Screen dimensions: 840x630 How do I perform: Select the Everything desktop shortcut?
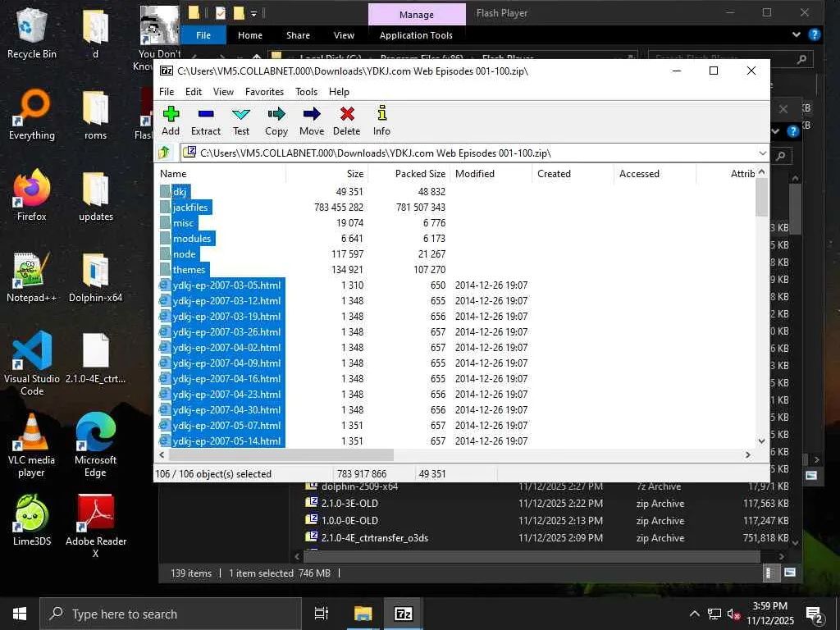pyautogui.click(x=32, y=115)
